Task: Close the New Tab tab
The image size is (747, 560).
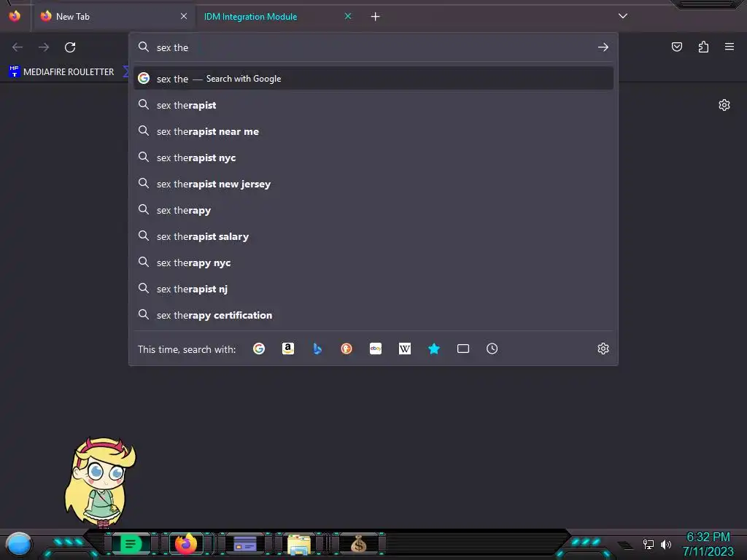Action: point(184,16)
